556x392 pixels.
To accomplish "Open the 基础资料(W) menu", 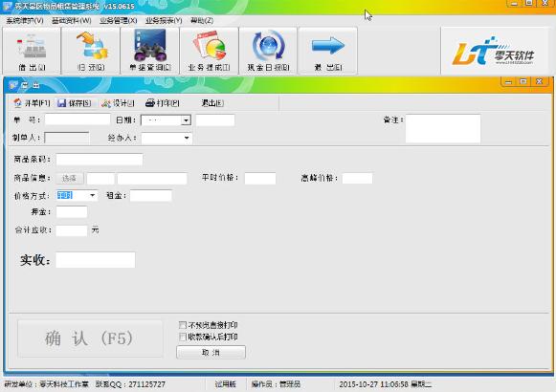I will pyautogui.click(x=71, y=20).
